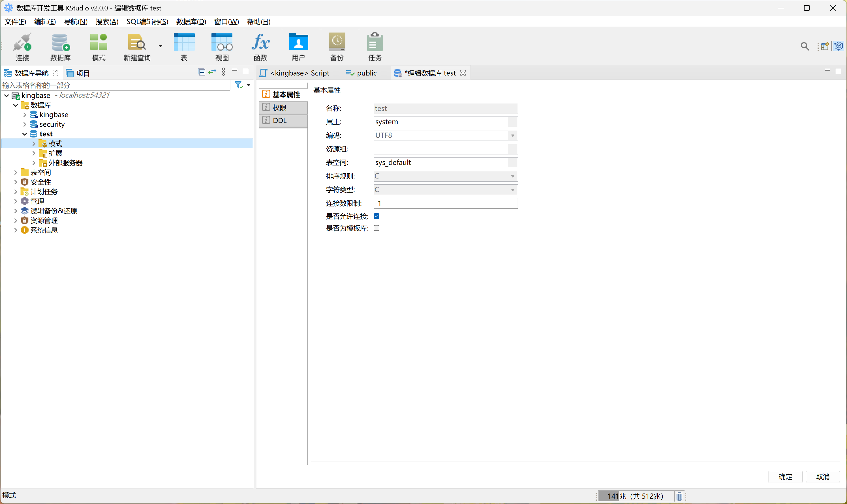The image size is (847, 504).
Task: Click the 任务 (Task) toolbar icon
Action: (x=375, y=47)
